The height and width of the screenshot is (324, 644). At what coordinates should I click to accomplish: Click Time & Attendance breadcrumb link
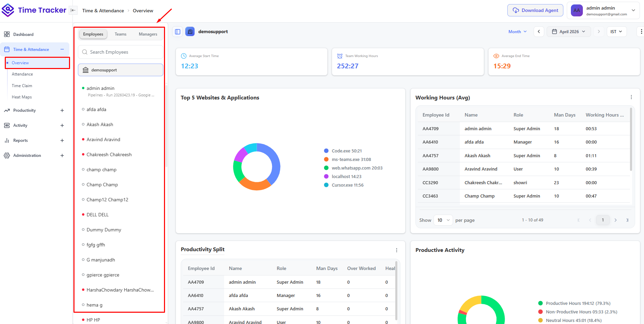pyautogui.click(x=103, y=11)
